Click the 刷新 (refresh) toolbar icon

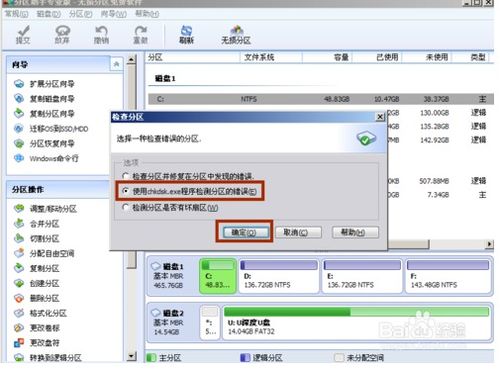point(186,35)
